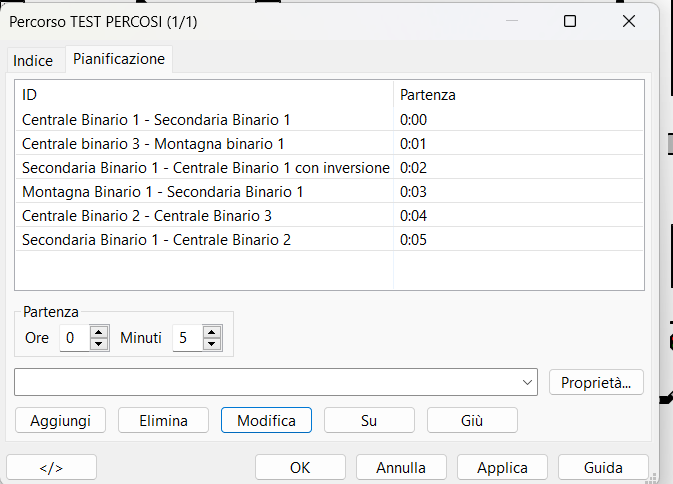Click the Applica button
Screen dimensions: 673x484
pos(502,467)
